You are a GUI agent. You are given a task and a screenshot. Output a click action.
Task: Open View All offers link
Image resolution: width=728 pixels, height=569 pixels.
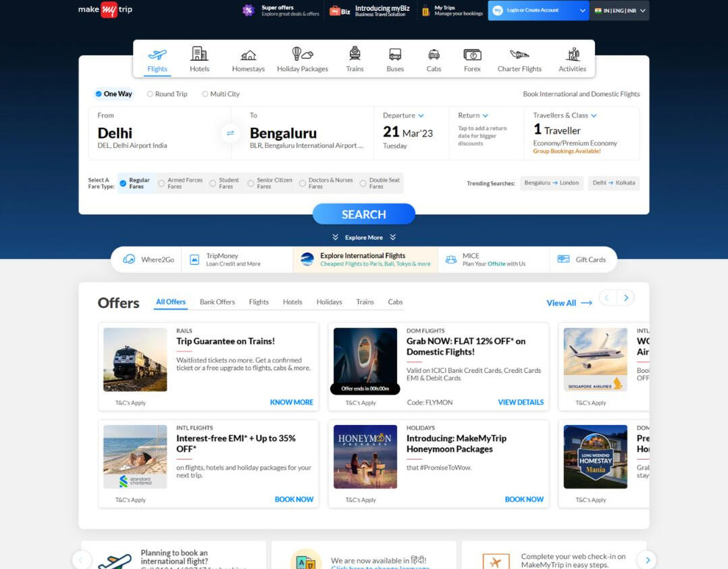(x=569, y=303)
